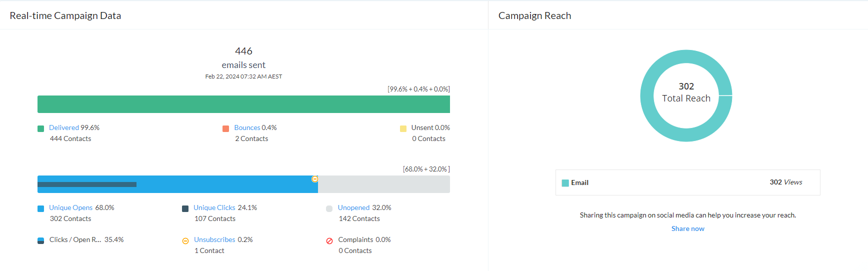868x271 pixels.
Task: Open the Unique Clicks link
Action: point(214,208)
